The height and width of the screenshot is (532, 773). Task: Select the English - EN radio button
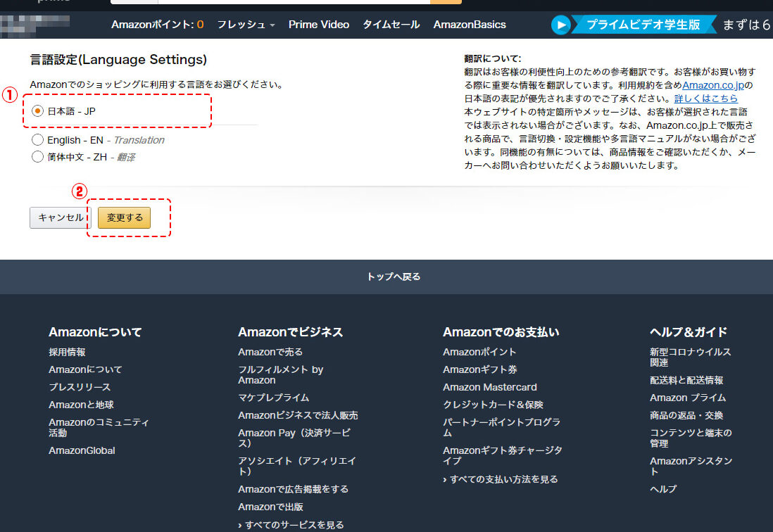pos(37,140)
